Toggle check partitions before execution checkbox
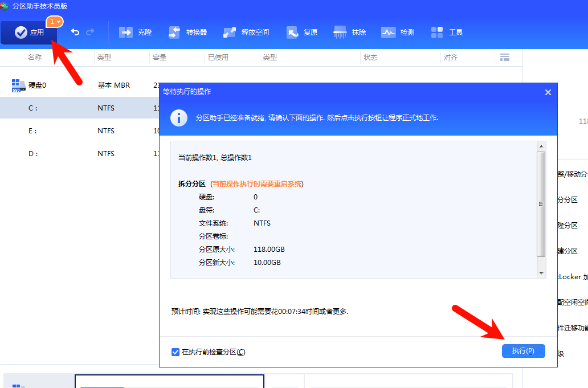588x388 pixels. [x=175, y=352]
